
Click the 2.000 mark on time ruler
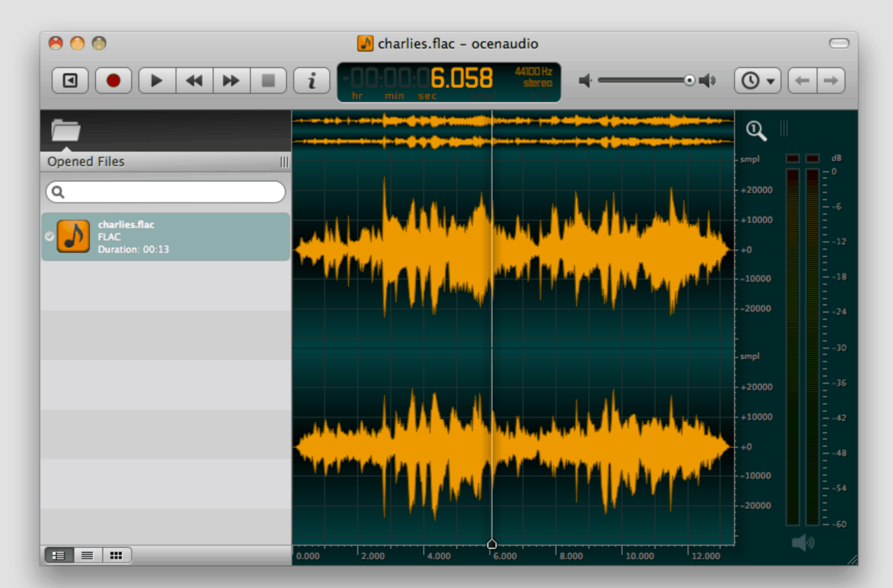[x=373, y=556]
